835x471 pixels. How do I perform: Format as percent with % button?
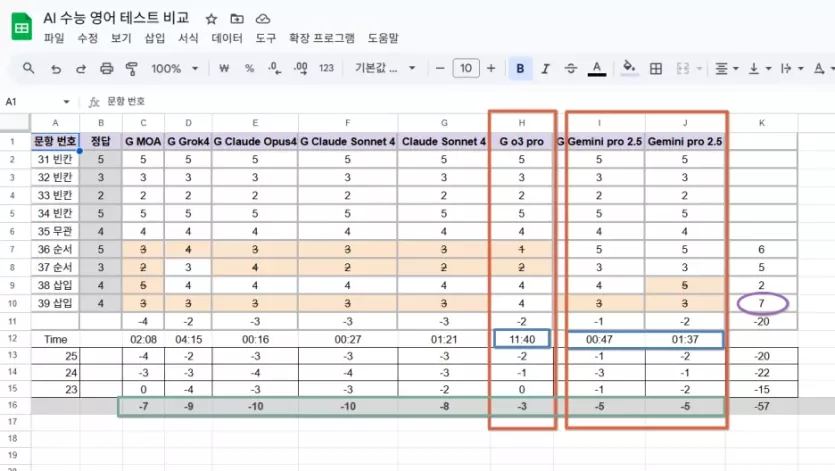tap(249, 68)
